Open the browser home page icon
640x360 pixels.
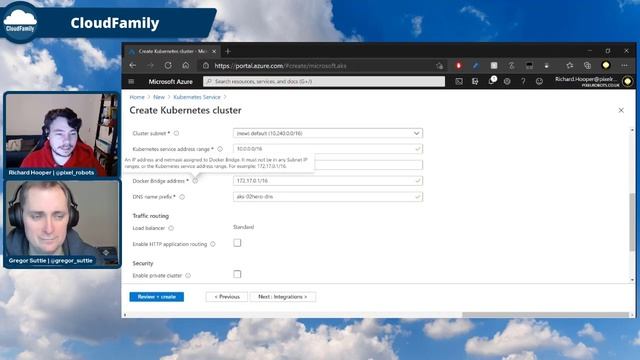pyautogui.click(x=186, y=65)
